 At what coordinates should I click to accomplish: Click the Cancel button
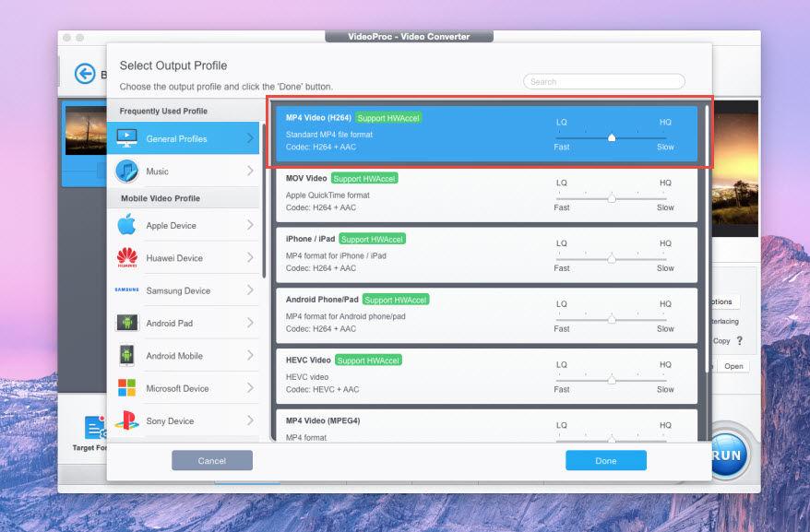coord(212,460)
